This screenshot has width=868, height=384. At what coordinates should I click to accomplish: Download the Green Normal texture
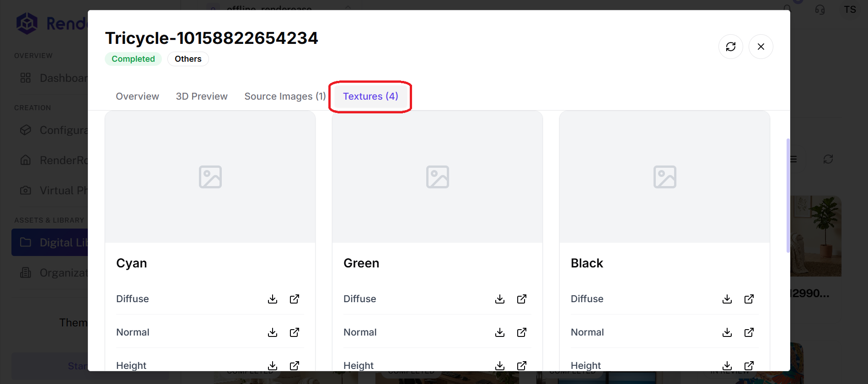(500, 332)
